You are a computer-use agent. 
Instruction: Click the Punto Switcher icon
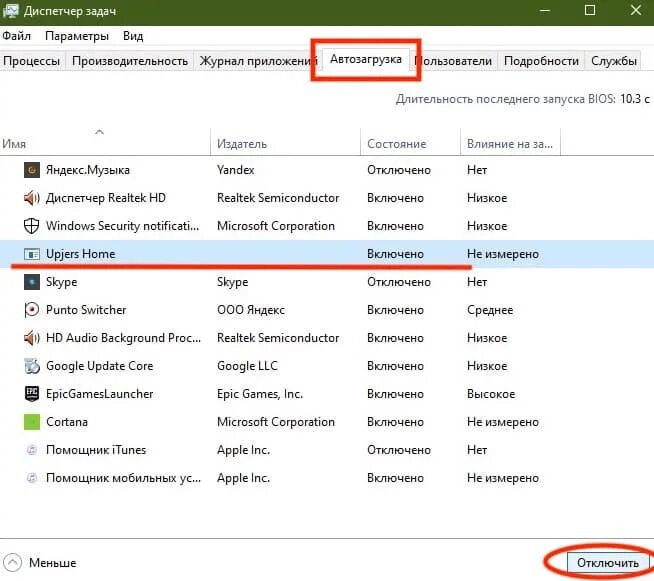click(32, 309)
